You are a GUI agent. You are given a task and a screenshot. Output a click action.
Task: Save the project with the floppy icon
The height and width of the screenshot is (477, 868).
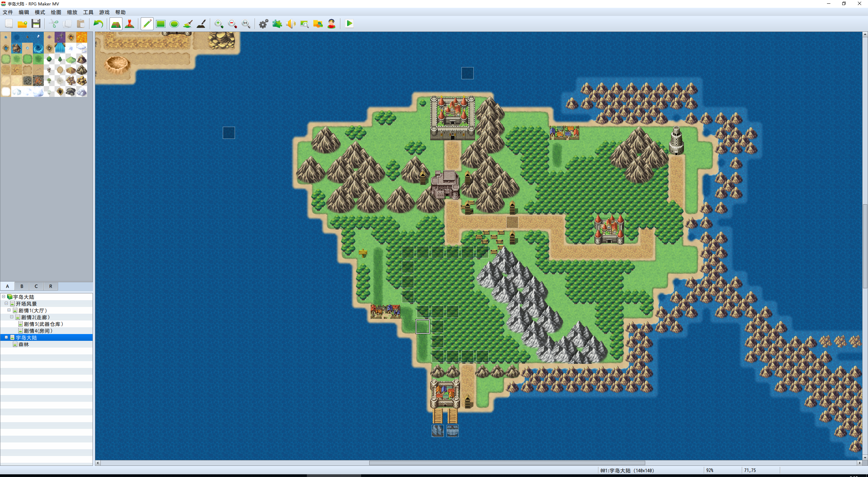pos(36,24)
